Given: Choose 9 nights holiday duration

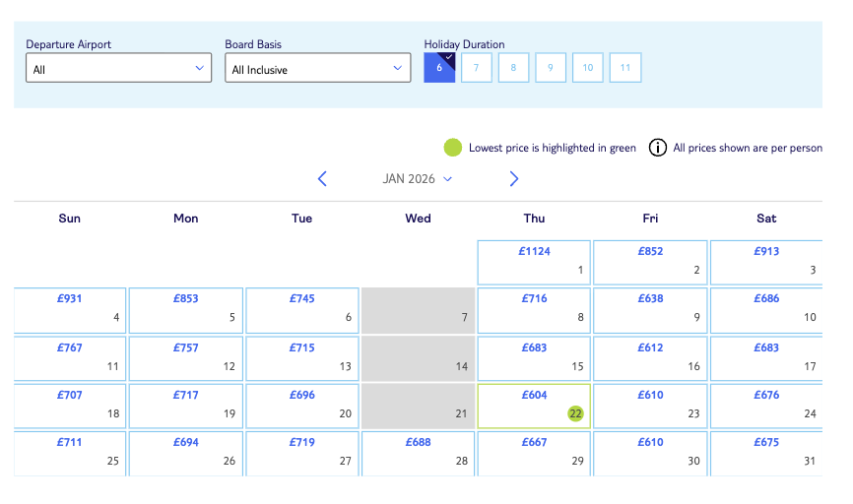Looking at the screenshot, I should [x=551, y=68].
